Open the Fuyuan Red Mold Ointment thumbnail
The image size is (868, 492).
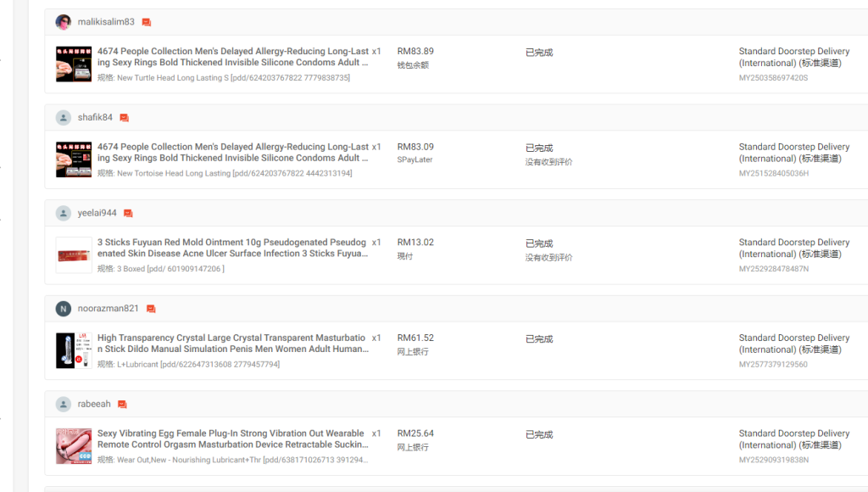[x=74, y=255]
